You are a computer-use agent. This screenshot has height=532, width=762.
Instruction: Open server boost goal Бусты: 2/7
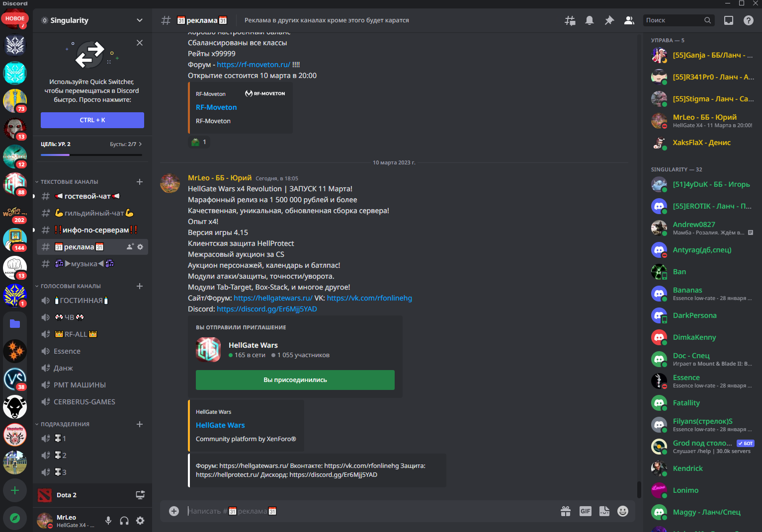pyautogui.click(x=126, y=144)
